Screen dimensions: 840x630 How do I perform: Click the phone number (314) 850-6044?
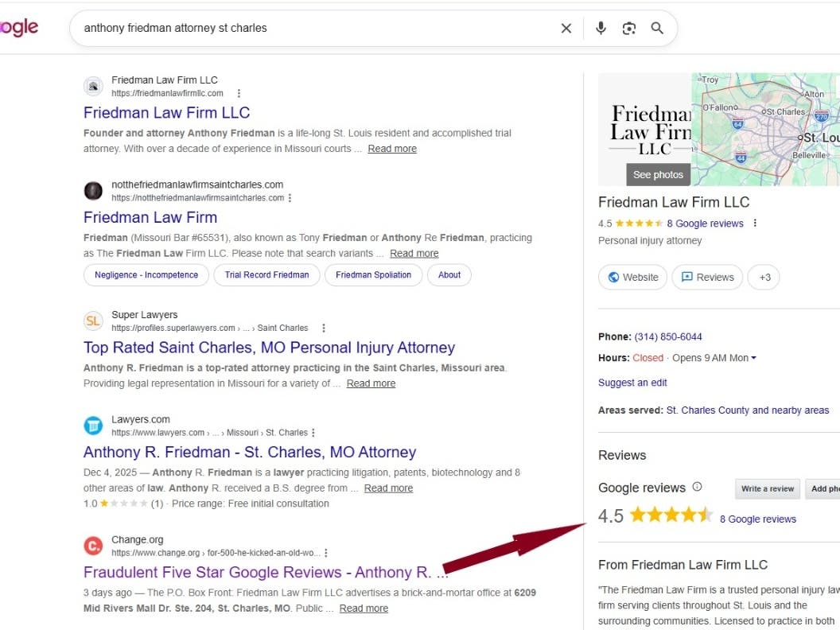[668, 337]
